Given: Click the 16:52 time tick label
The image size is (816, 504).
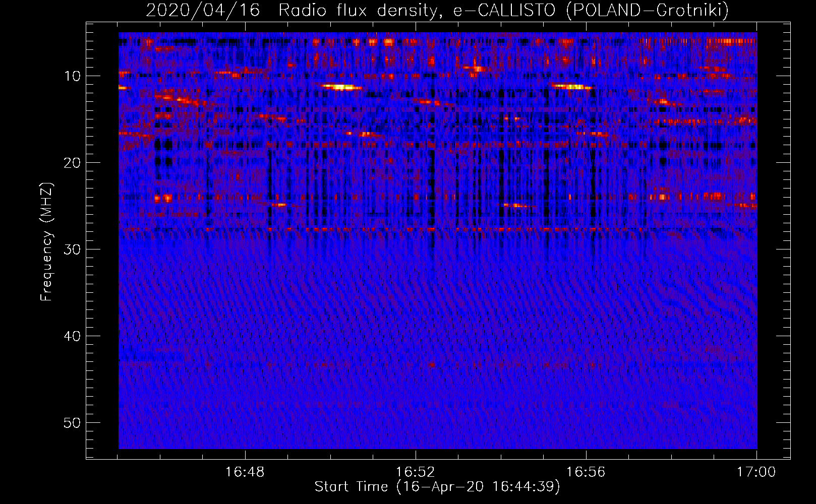Looking at the screenshot, I should (415, 472).
